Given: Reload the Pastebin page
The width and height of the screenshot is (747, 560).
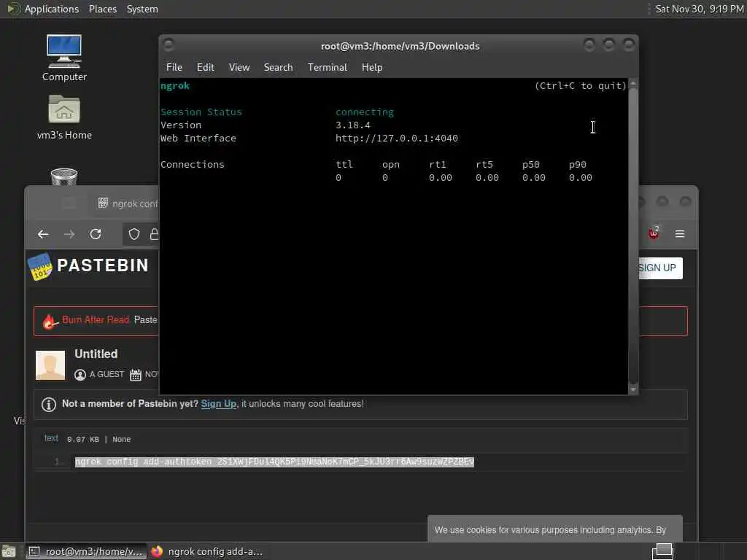Looking at the screenshot, I should [x=96, y=234].
